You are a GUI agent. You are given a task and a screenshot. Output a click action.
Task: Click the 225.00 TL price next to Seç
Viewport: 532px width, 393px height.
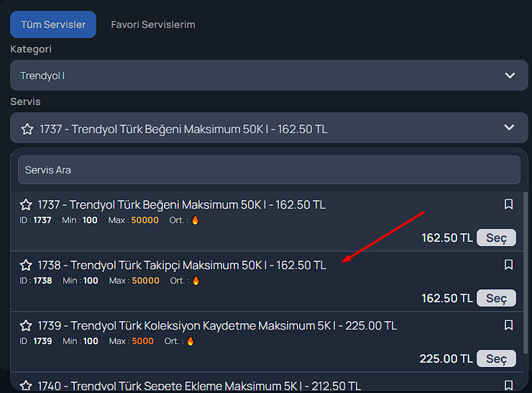tap(446, 358)
